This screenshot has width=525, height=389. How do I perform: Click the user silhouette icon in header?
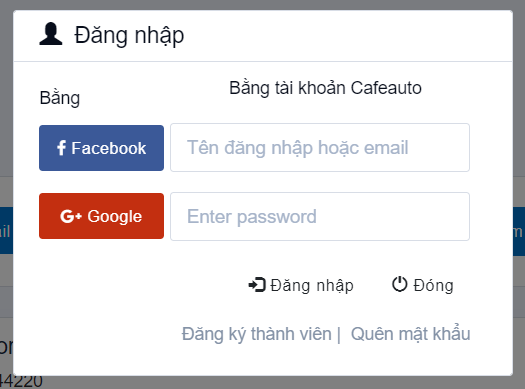[51, 34]
